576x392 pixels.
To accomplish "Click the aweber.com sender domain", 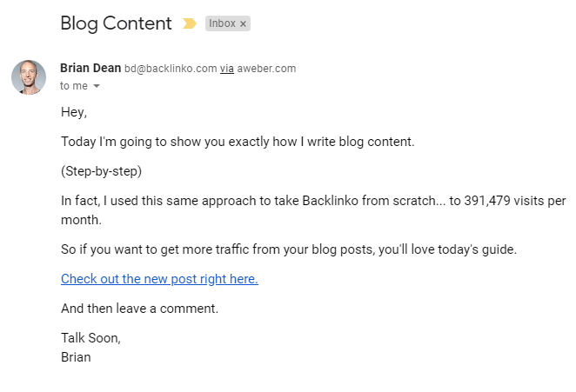I will point(267,69).
